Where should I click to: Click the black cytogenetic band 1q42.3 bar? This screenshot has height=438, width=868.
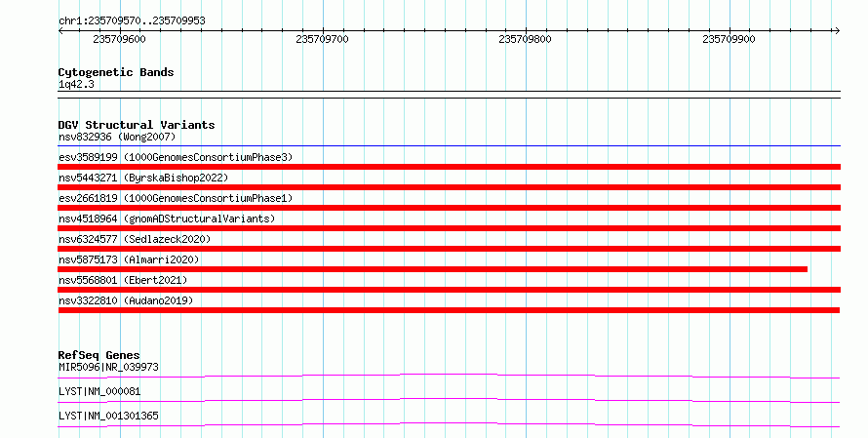pyautogui.click(x=450, y=95)
